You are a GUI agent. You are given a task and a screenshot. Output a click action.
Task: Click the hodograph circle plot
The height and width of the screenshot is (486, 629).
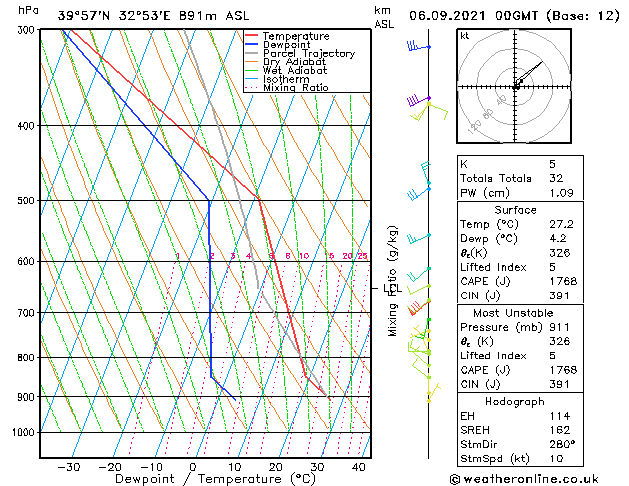(x=515, y=87)
